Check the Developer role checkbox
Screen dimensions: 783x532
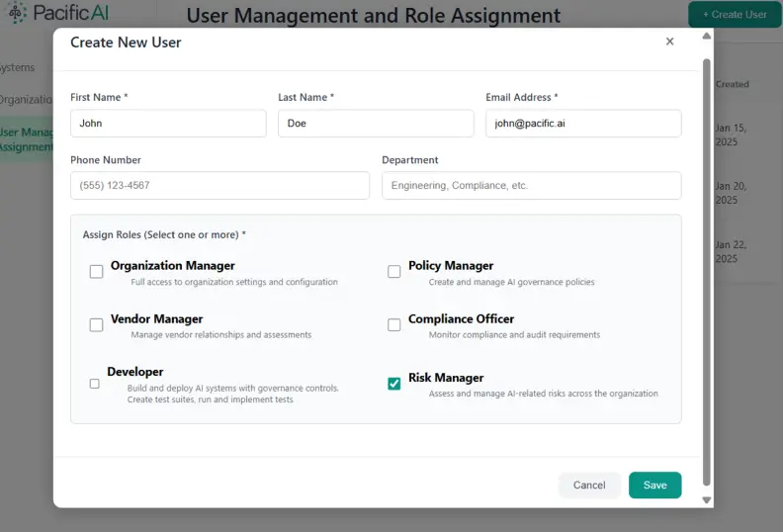click(x=95, y=384)
